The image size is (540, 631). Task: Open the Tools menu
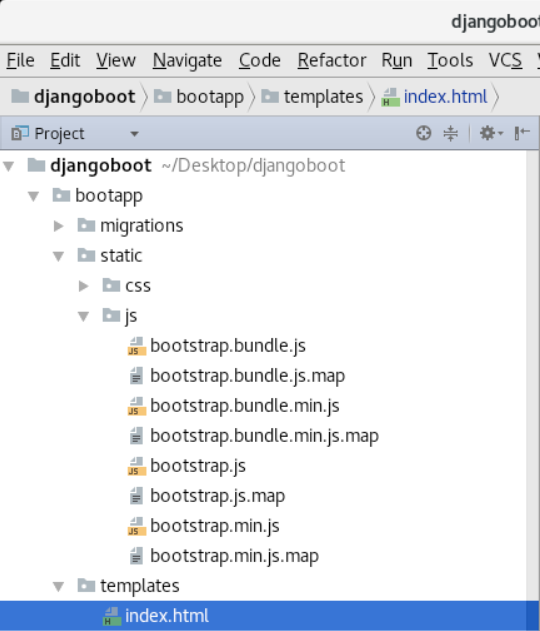point(450,60)
